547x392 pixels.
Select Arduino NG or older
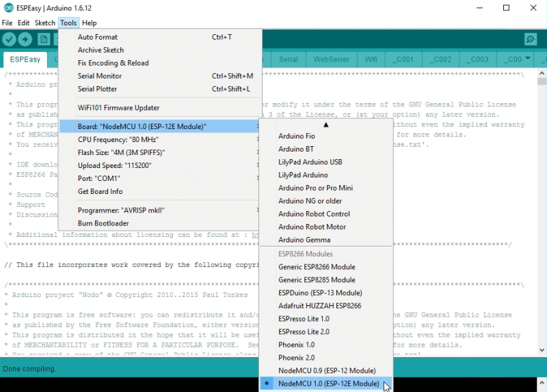click(x=326, y=201)
